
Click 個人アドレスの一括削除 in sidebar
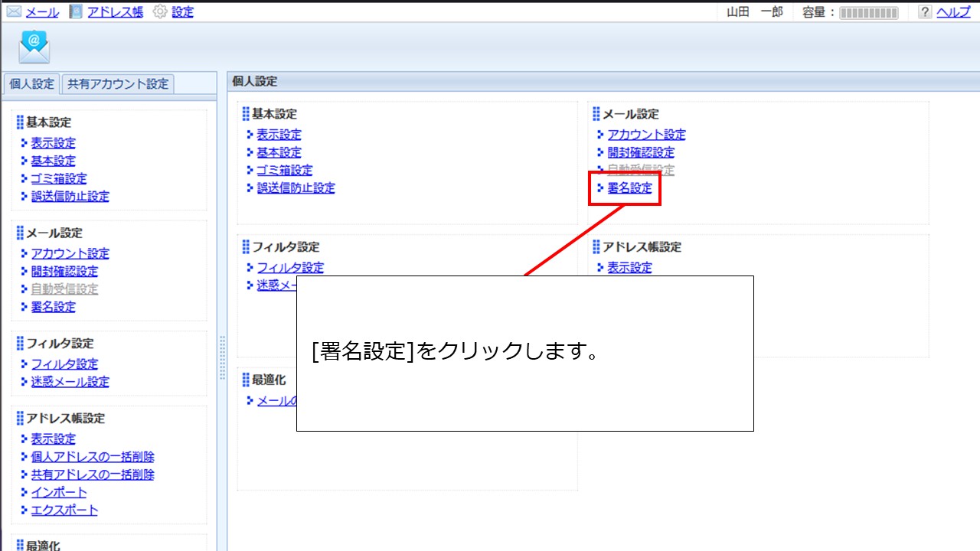pyautogui.click(x=92, y=457)
